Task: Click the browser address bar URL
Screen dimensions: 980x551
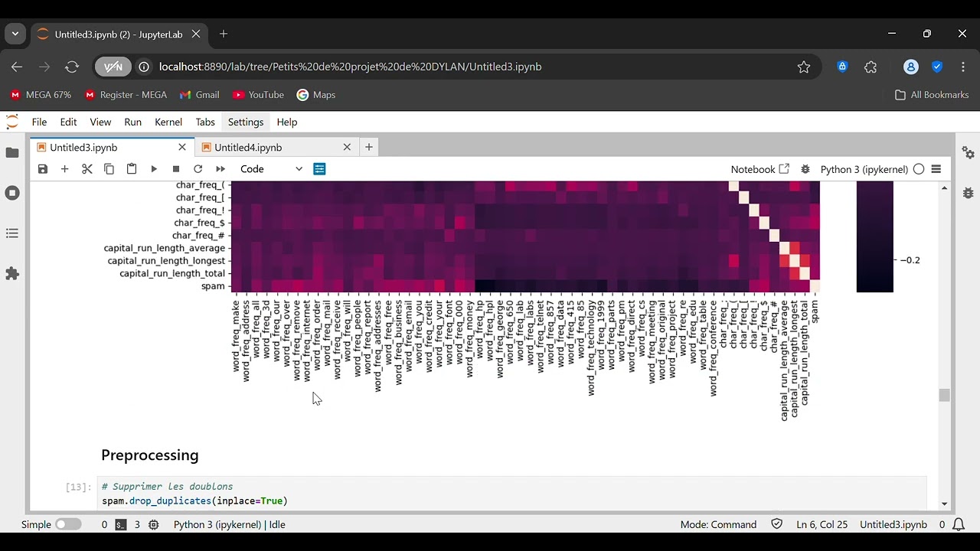Action: coord(350,67)
